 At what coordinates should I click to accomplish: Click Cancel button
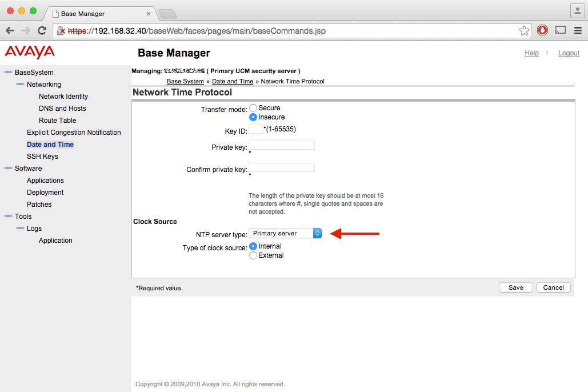(x=554, y=287)
